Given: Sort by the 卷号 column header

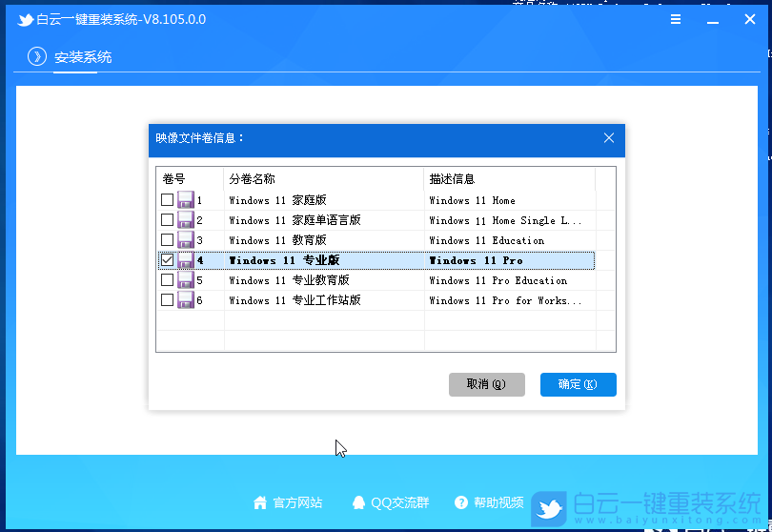Looking at the screenshot, I should [191, 179].
